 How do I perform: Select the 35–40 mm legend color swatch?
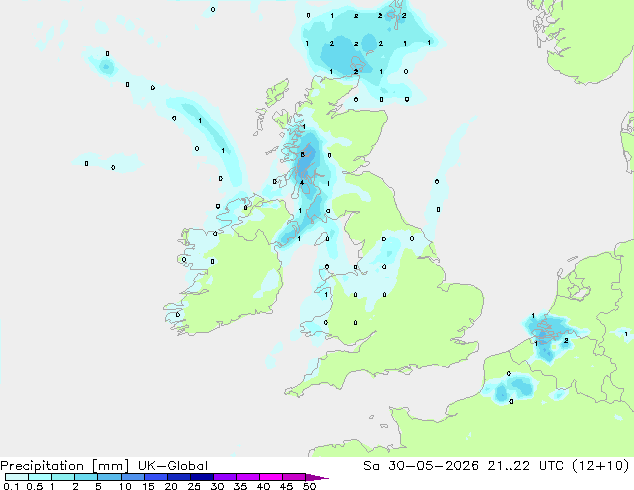point(248,477)
